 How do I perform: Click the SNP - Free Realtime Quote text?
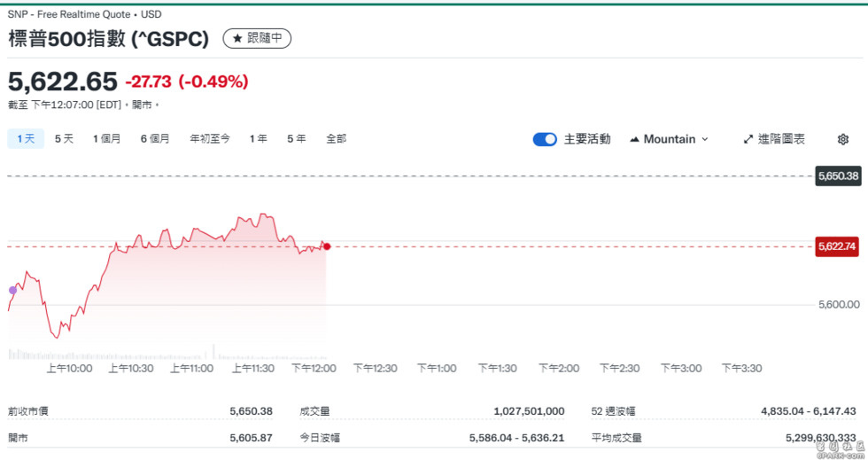tap(69, 14)
